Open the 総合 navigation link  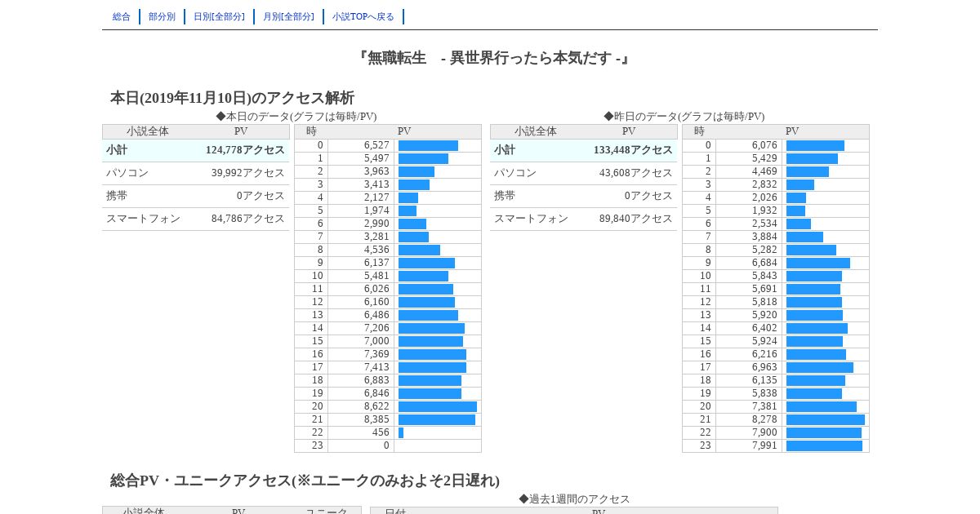point(122,16)
